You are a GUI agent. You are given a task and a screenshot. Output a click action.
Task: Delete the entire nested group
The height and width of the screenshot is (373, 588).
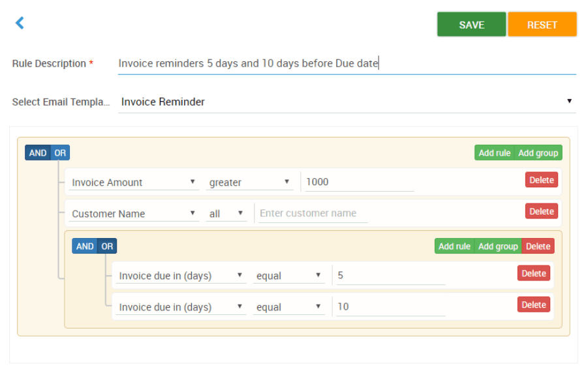pos(538,246)
